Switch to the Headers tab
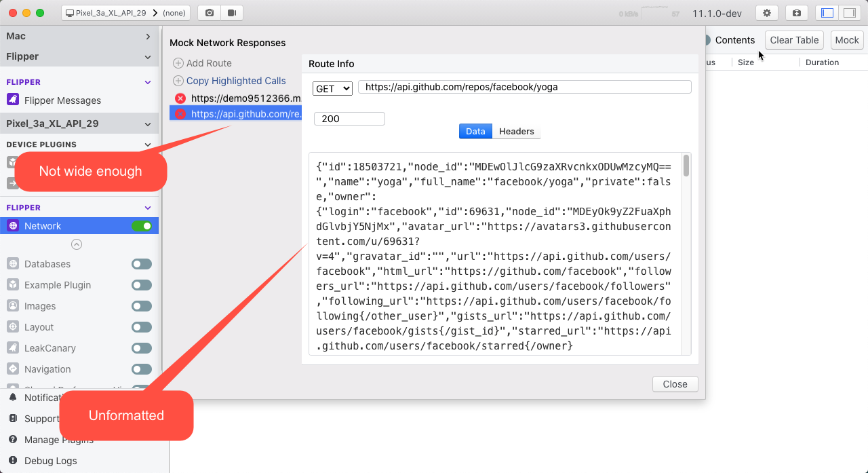The image size is (868, 473). (517, 131)
